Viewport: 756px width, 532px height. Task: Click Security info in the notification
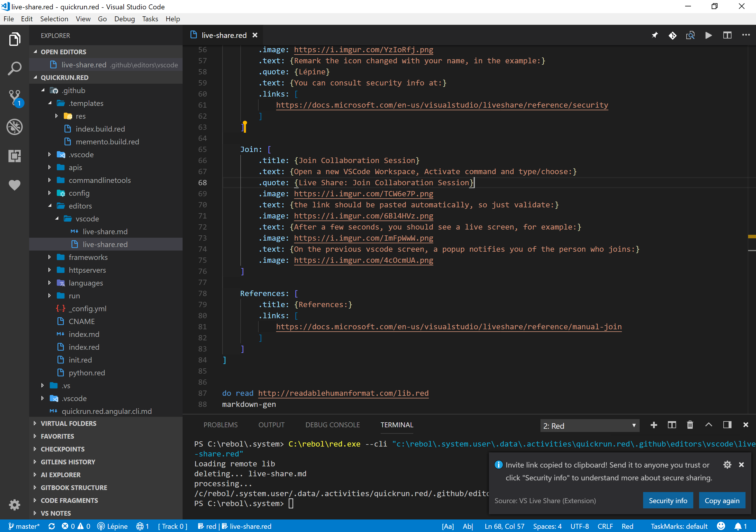point(668,500)
